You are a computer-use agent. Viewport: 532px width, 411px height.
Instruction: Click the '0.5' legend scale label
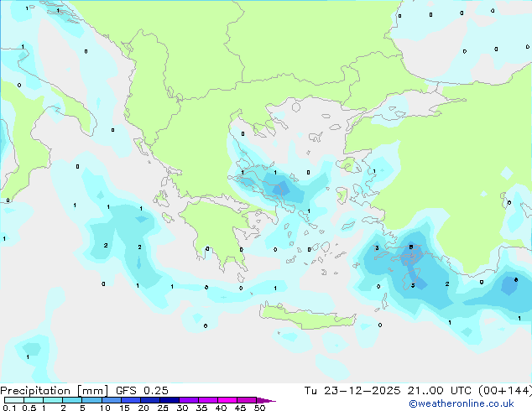(x=29, y=408)
